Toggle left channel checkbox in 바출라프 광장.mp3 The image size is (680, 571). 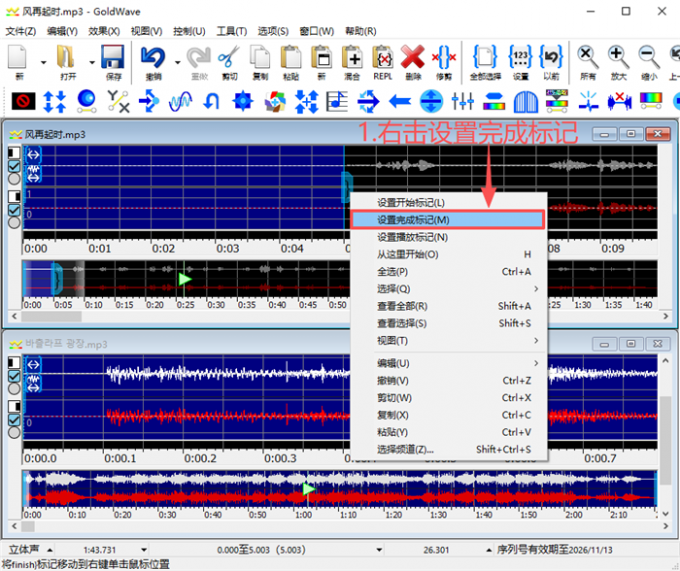click(x=14, y=376)
